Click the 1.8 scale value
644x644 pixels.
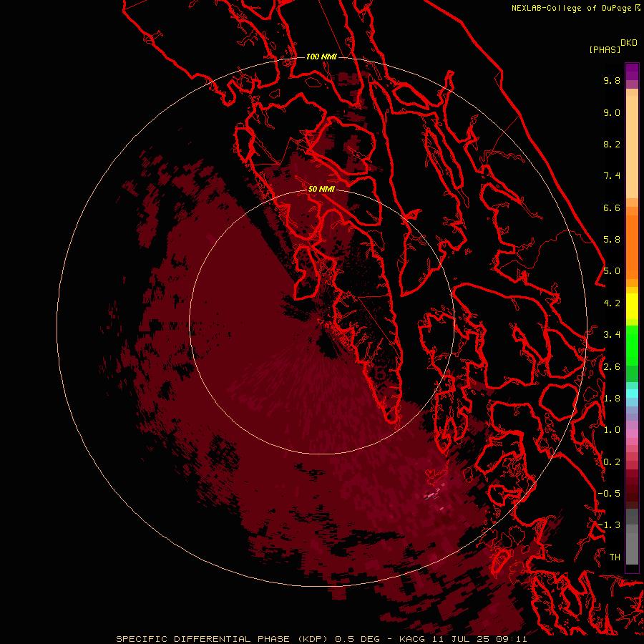tap(612, 399)
